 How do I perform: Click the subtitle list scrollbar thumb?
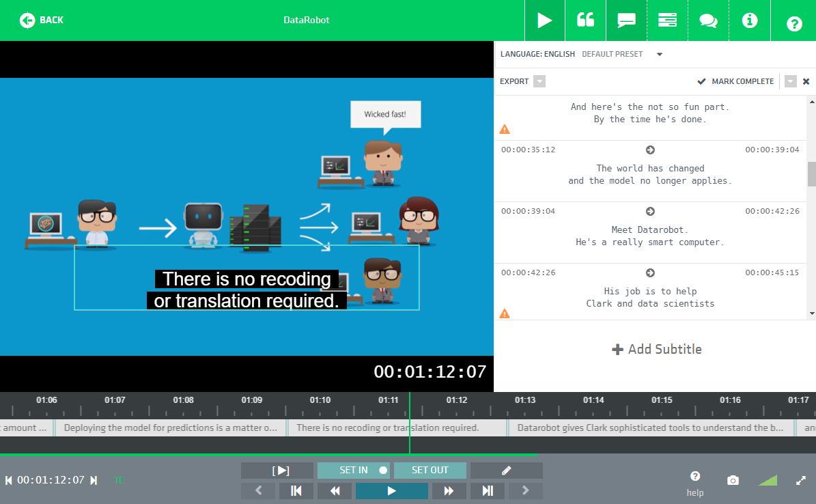[811, 174]
